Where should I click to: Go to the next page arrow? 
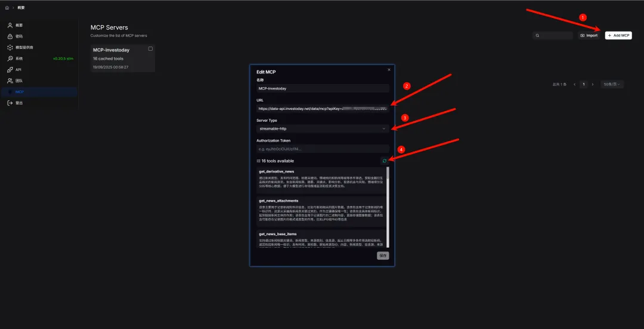pyautogui.click(x=593, y=84)
